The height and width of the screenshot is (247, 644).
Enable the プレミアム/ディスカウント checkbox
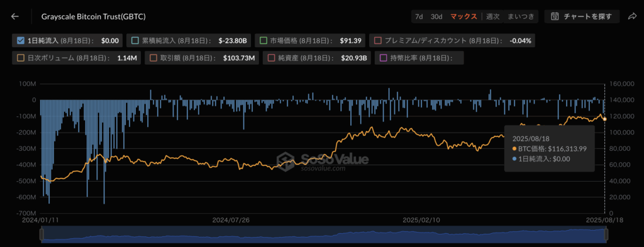point(378,41)
